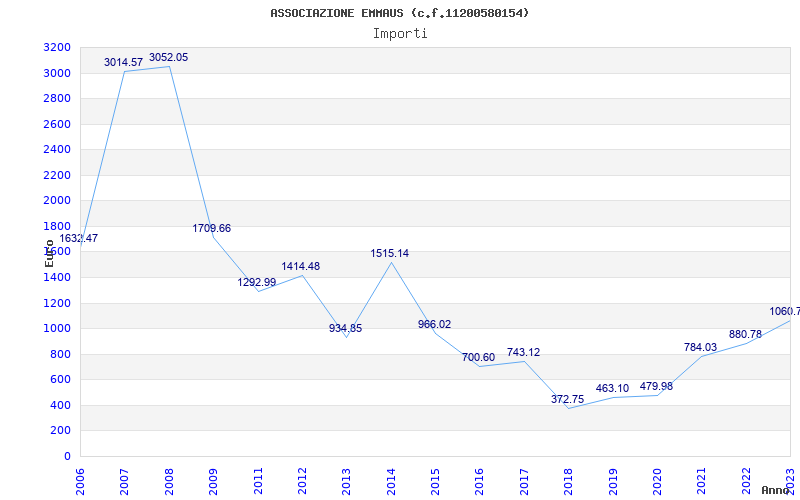Image resolution: width=800 pixels, height=500 pixels.
Task: Select the 2008 year axis label
Action: click(169, 482)
